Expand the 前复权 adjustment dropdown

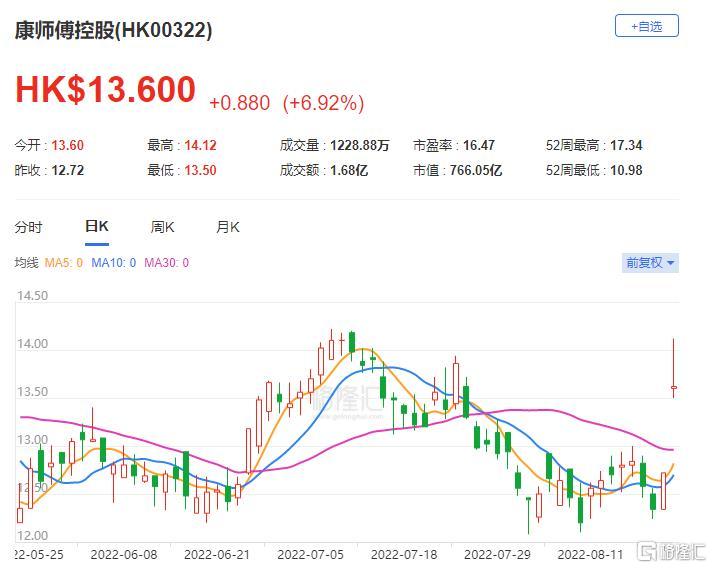pyautogui.click(x=650, y=263)
